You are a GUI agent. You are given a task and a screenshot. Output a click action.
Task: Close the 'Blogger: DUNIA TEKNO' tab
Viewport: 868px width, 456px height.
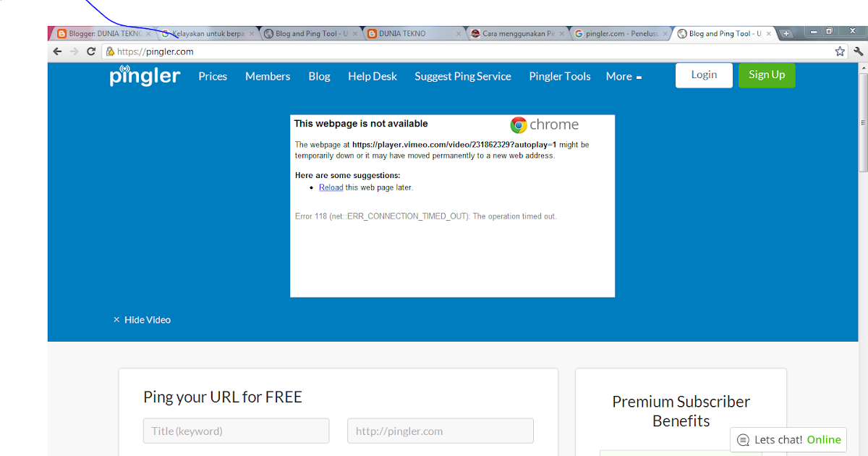coord(148,33)
